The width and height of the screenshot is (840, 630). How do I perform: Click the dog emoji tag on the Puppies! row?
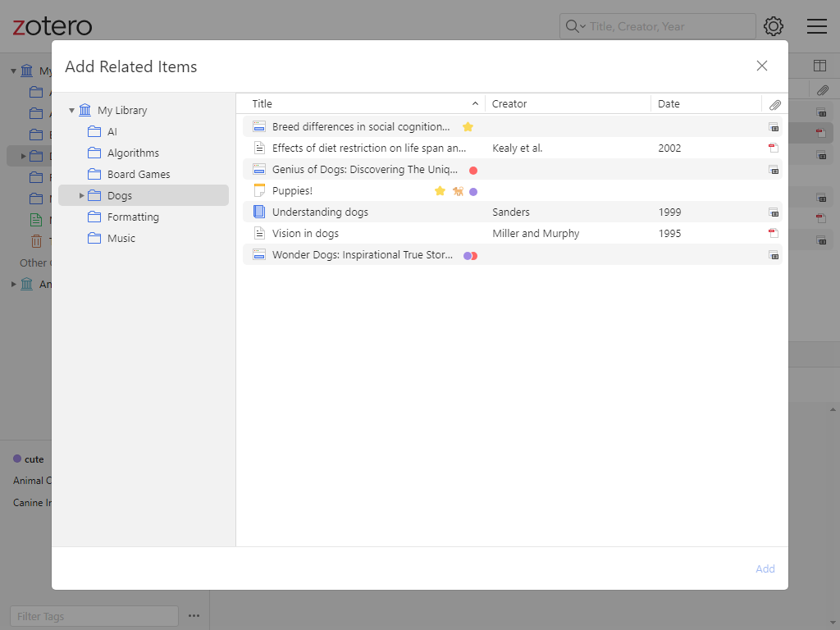coord(458,191)
